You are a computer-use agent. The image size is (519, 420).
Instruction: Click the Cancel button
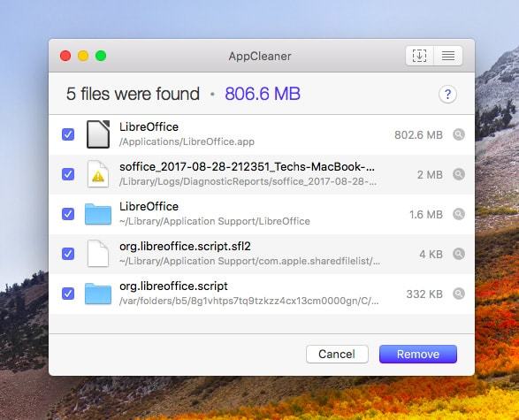(x=337, y=355)
